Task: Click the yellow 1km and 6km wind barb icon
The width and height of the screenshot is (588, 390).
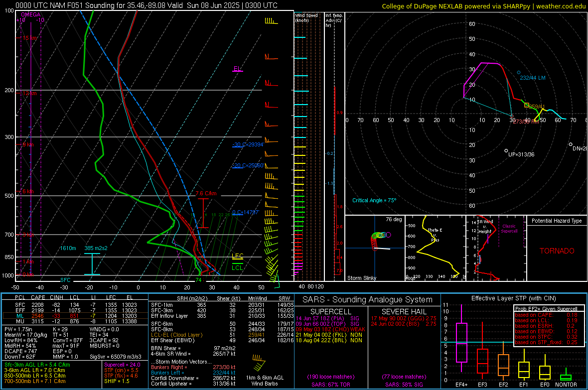Action: 259,362
